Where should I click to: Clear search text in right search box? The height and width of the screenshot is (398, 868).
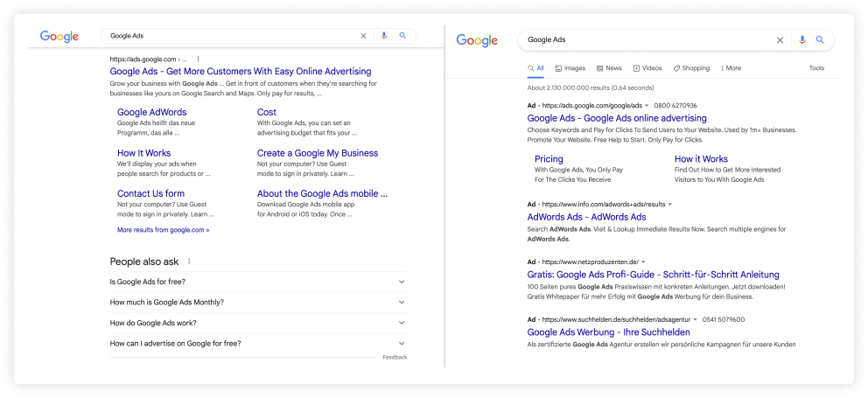click(x=780, y=40)
